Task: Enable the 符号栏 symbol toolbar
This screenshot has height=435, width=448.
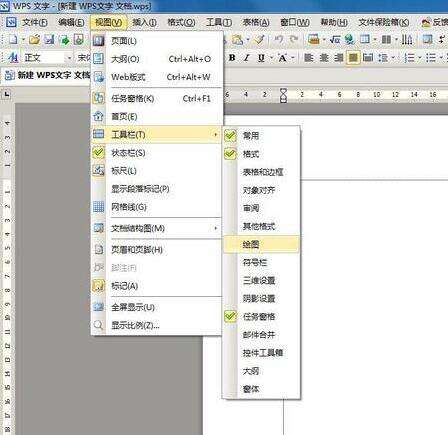Action: click(261, 262)
